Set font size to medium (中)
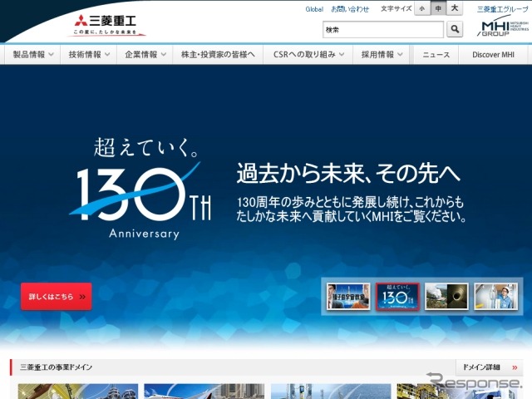Image resolution: width=532 pixels, height=399 pixels. click(439, 9)
